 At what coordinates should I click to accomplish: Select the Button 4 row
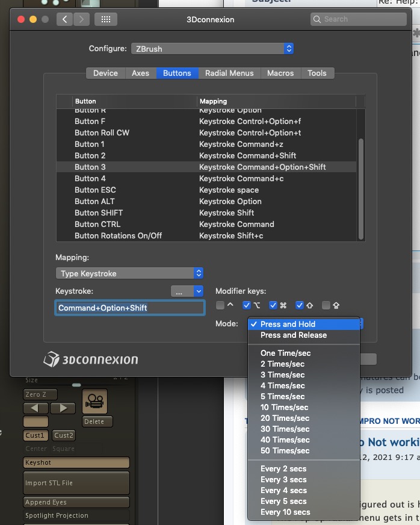tap(206, 178)
